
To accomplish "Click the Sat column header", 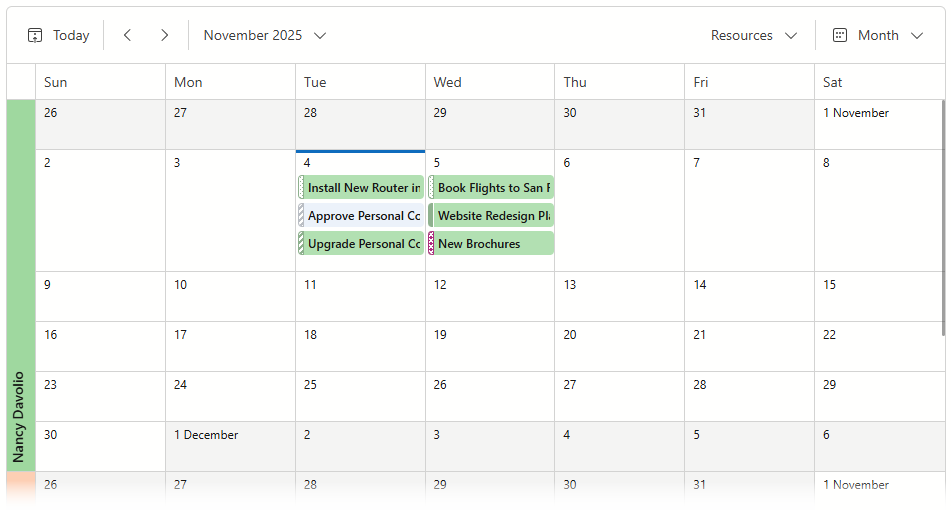I will [x=877, y=82].
